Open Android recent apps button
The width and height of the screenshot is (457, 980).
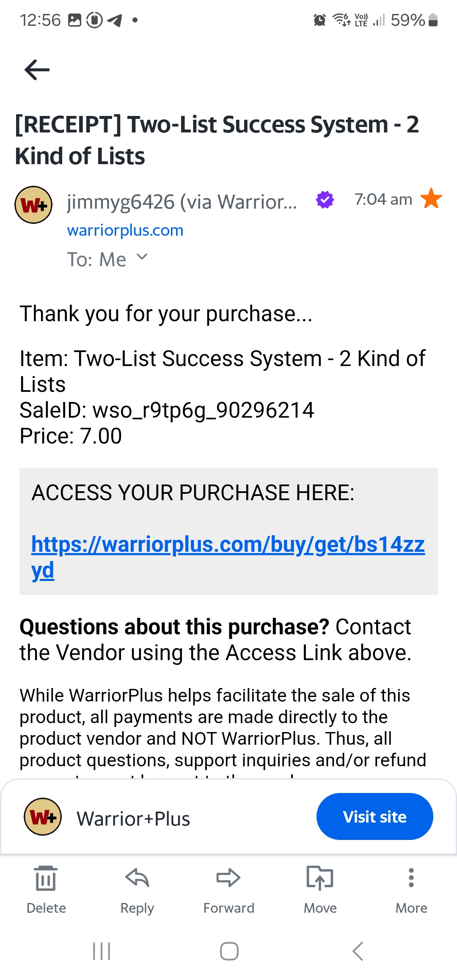click(x=102, y=951)
